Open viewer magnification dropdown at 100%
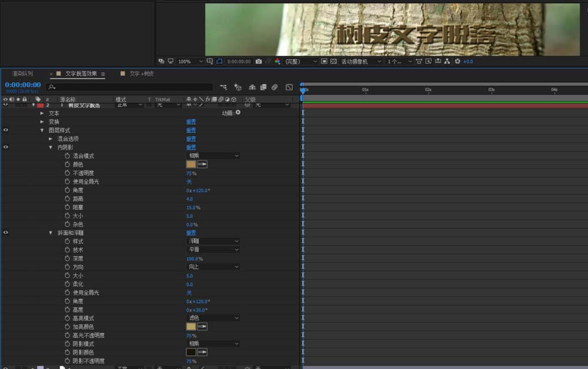Viewport: 588px width, 369px height. 190,62
